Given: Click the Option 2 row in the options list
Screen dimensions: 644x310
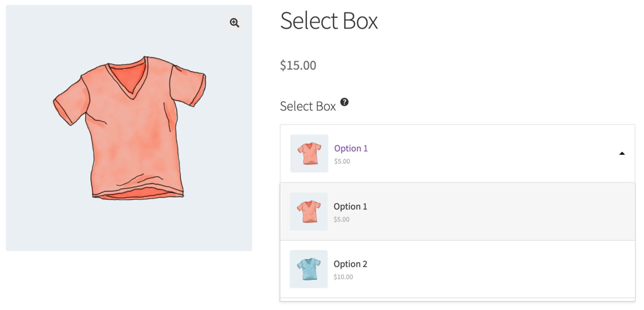Looking at the screenshot, I should click(x=460, y=269).
